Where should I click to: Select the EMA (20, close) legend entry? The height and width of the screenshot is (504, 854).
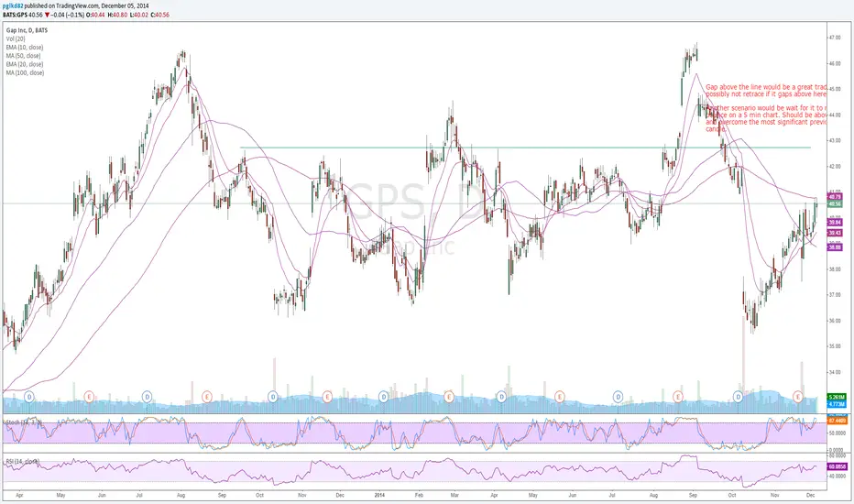(x=25, y=64)
